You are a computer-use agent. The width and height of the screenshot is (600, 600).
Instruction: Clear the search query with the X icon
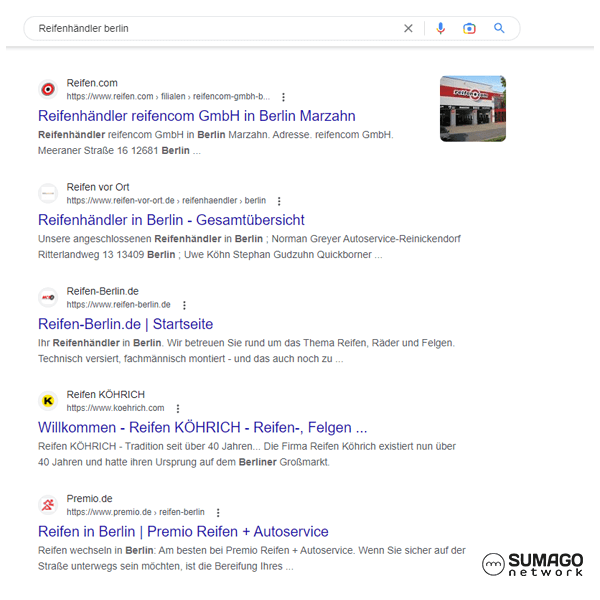[408, 28]
